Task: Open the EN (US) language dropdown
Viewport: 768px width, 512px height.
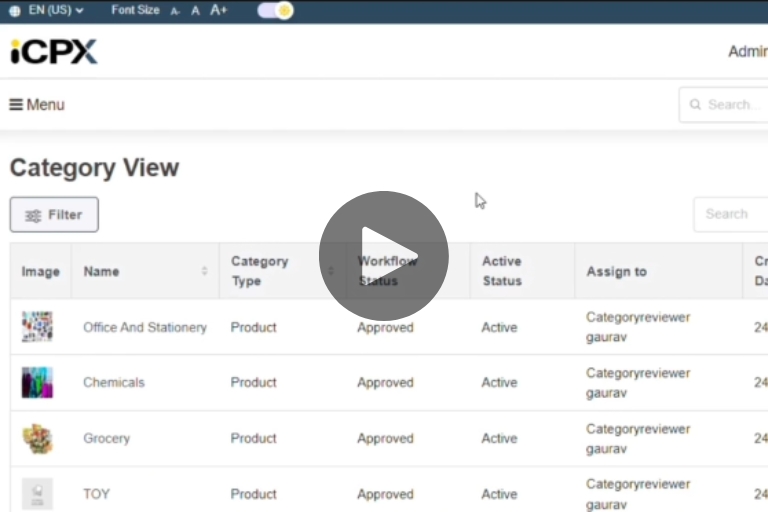Action: click(56, 10)
